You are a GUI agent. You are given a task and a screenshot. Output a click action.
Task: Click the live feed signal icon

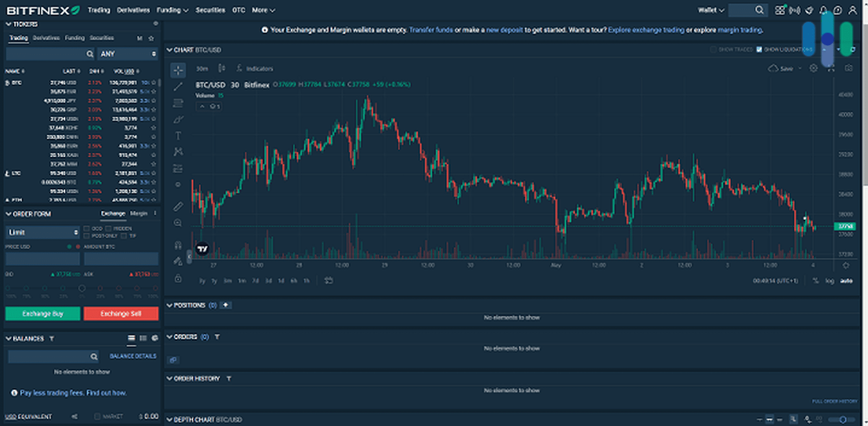(x=795, y=10)
